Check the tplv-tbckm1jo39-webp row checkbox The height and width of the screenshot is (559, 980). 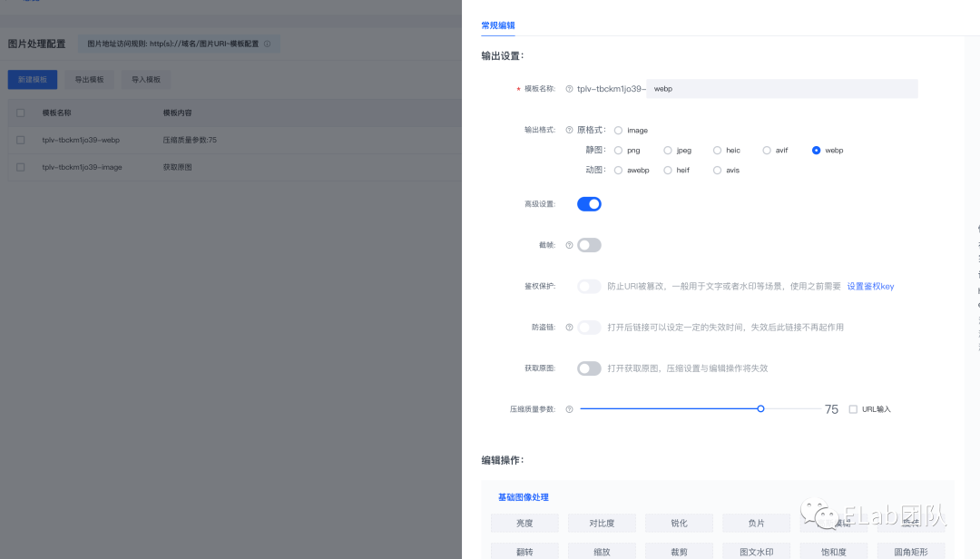pyautogui.click(x=21, y=140)
